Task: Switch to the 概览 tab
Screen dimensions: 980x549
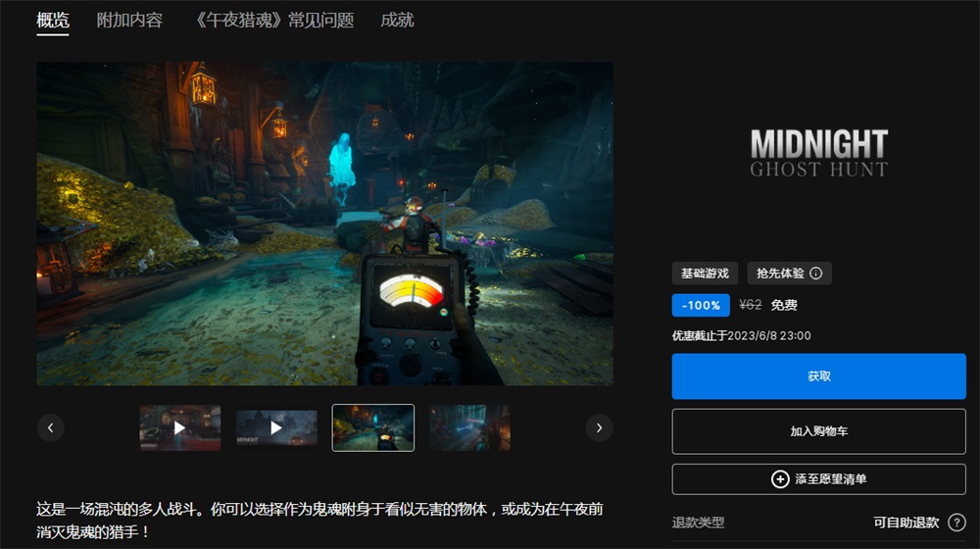Action: [53, 21]
